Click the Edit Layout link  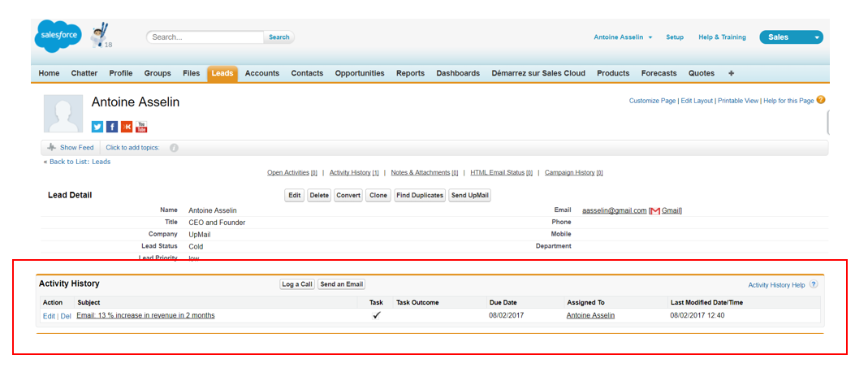click(x=697, y=101)
